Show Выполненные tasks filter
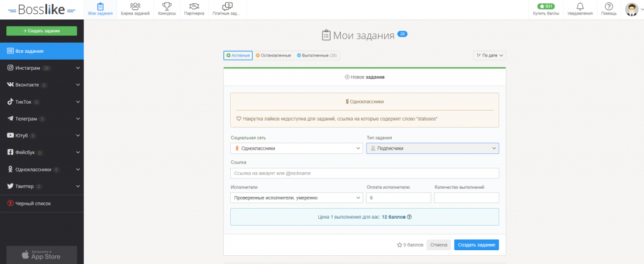Image resolution: width=644 pixels, height=264 pixels. (317, 55)
